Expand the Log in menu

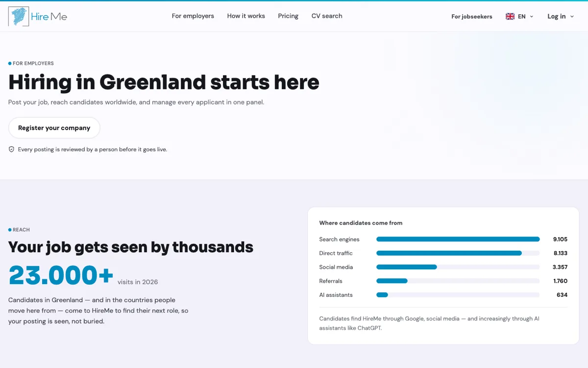click(x=561, y=16)
